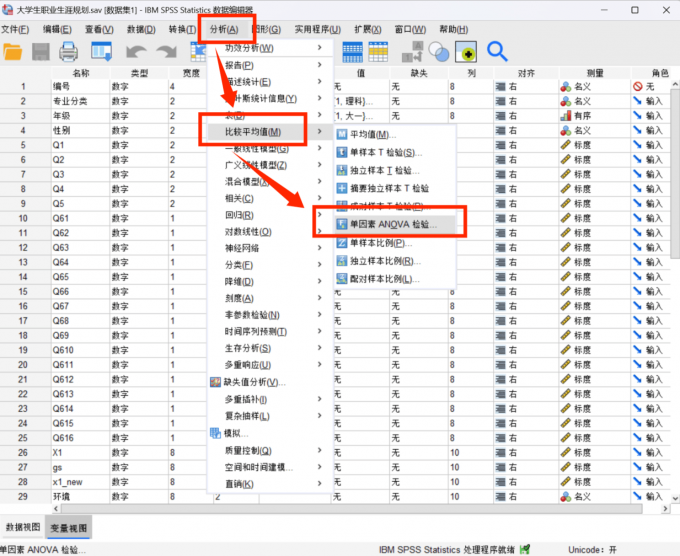This screenshot has height=556, width=680.
Task: Switch to the 变量视图 tab
Action: tap(69, 527)
